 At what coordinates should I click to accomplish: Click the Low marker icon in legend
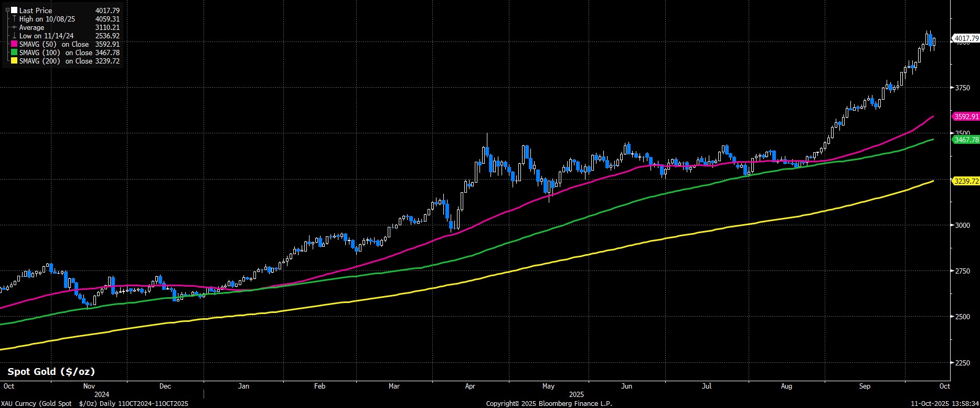click(14, 36)
